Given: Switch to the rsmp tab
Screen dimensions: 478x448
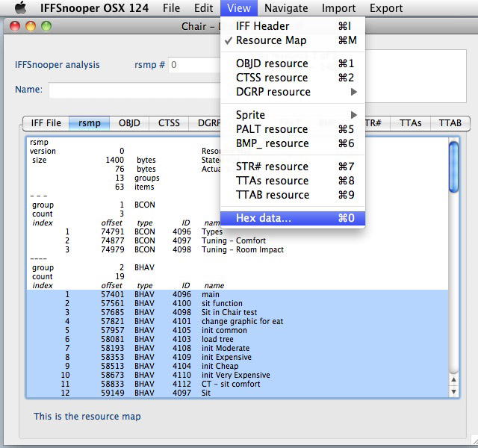Looking at the screenshot, I should 90,123.
